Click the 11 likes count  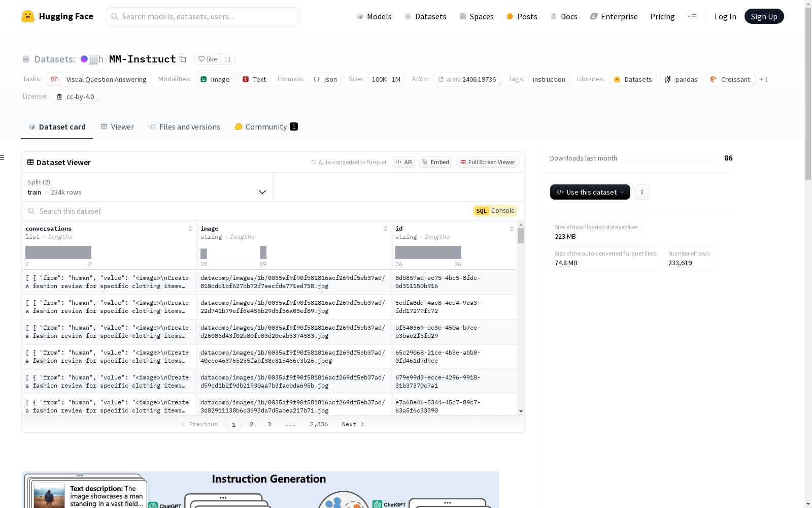[x=227, y=59]
